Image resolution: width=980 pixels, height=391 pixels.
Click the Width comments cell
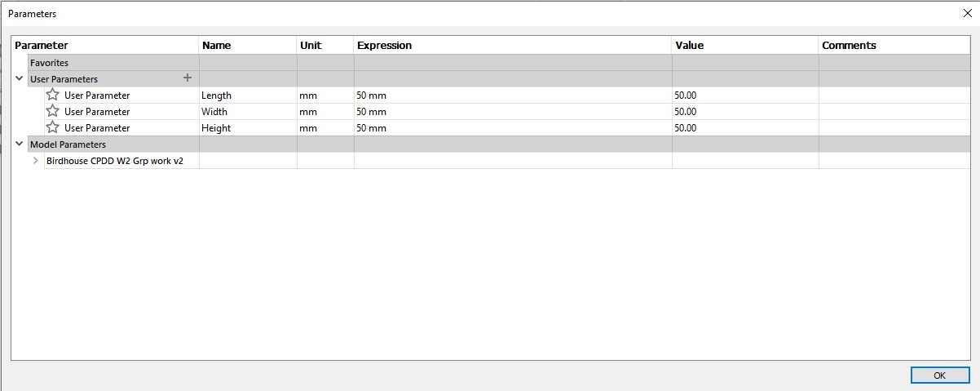[x=894, y=111]
